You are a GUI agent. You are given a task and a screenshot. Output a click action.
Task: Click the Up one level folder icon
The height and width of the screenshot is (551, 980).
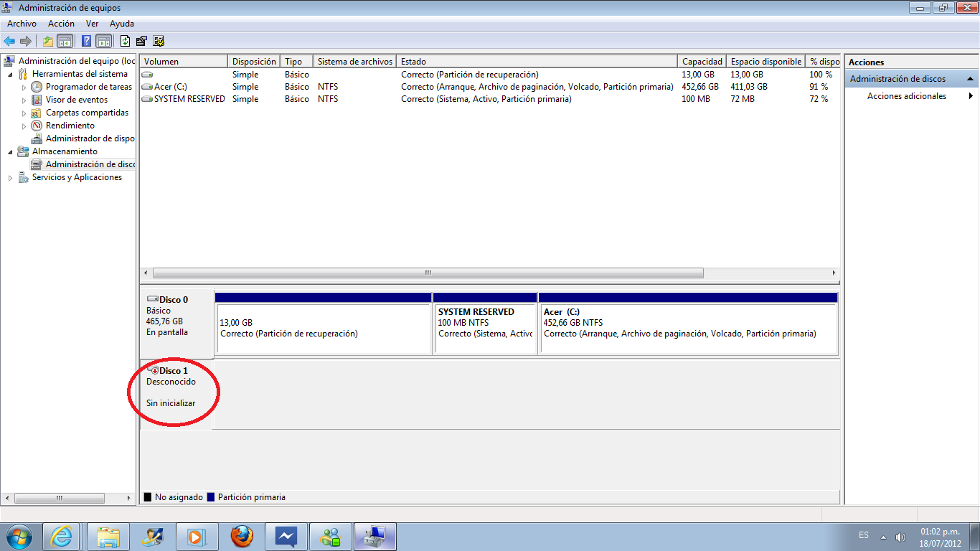tap(48, 41)
